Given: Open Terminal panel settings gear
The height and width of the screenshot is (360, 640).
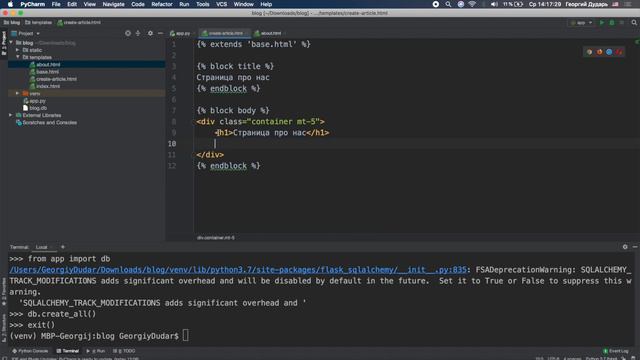Looking at the screenshot, I should (625, 247).
